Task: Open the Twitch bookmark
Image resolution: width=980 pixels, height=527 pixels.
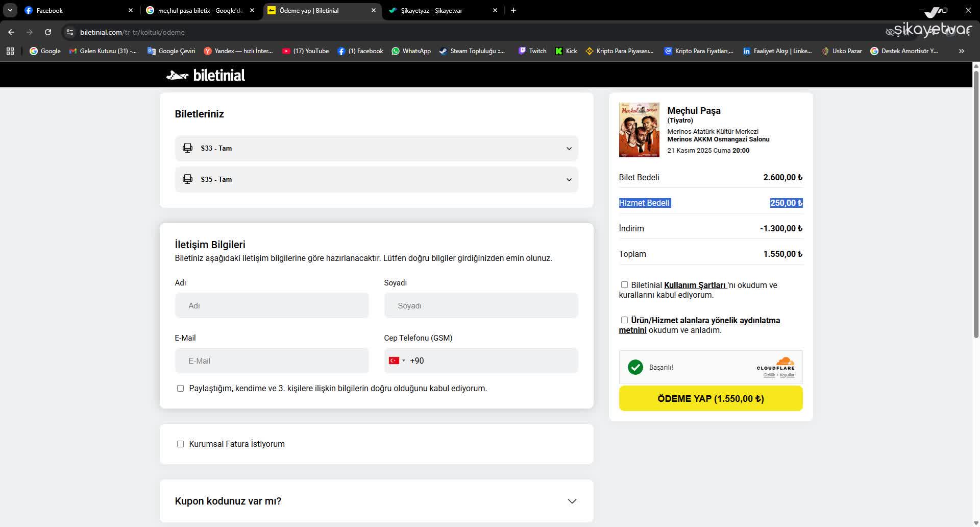Action: point(532,51)
